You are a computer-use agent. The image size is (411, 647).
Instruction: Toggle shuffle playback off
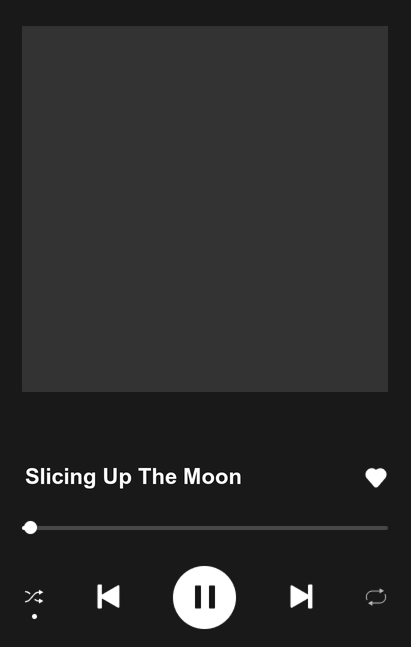[34, 597]
